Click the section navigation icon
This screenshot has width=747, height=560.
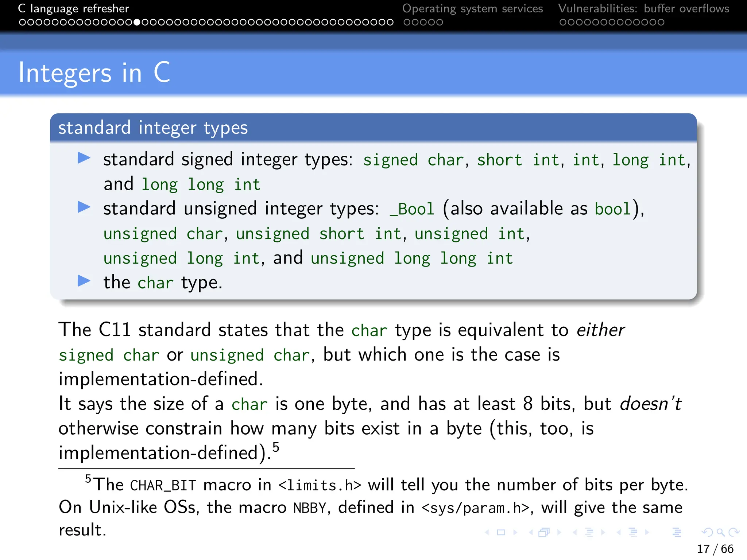(633, 533)
